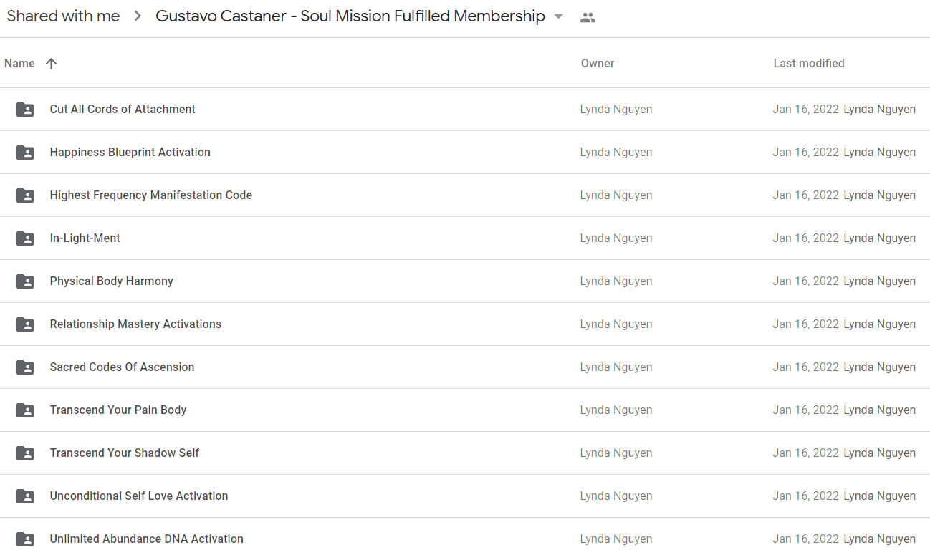Select the In-Light-Ment folder name
930x560 pixels.
coord(85,238)
